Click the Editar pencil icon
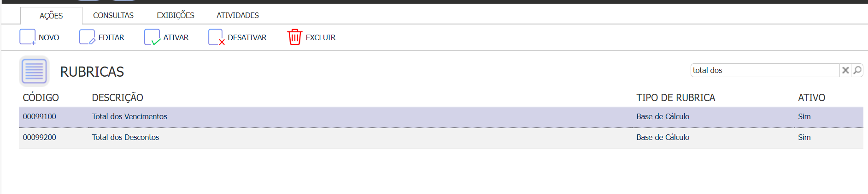 pyautogui.click(x=87, y=37)
